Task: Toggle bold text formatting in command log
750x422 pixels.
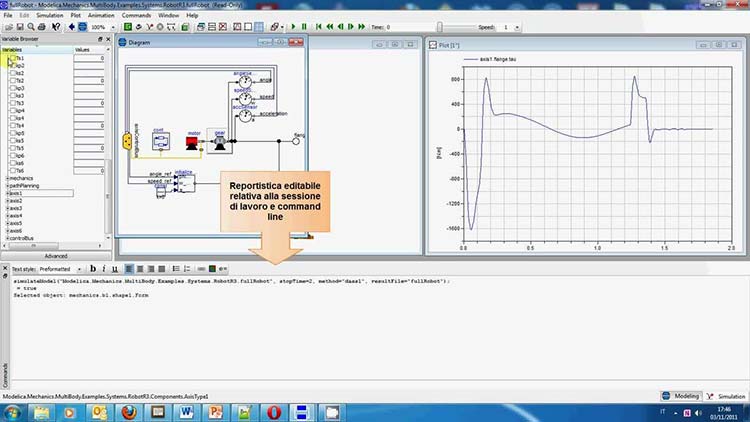Action: point(92,268)
